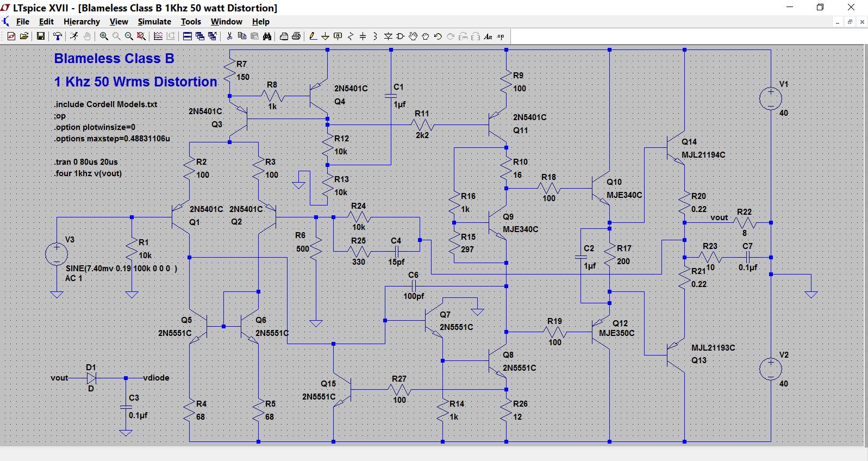Click the C6 '100pf' value
Image resolution: width=868 pixels, height=461 pixels.
[x=414, y=296]
